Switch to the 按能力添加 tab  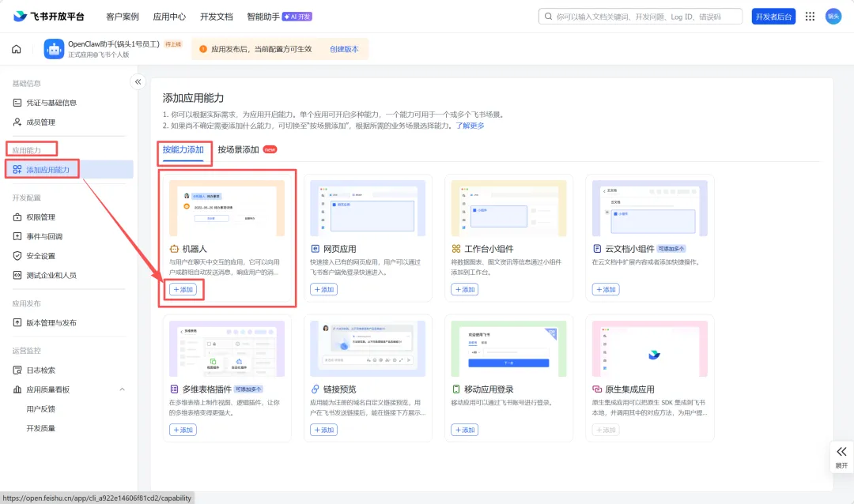(x=183, y=149)
